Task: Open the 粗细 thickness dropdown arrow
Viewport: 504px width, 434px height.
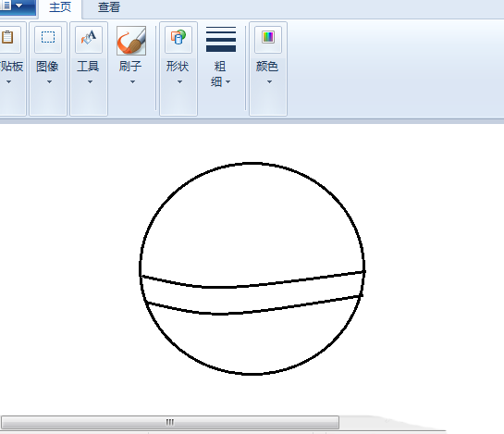Action: click(x=227, y=82)
